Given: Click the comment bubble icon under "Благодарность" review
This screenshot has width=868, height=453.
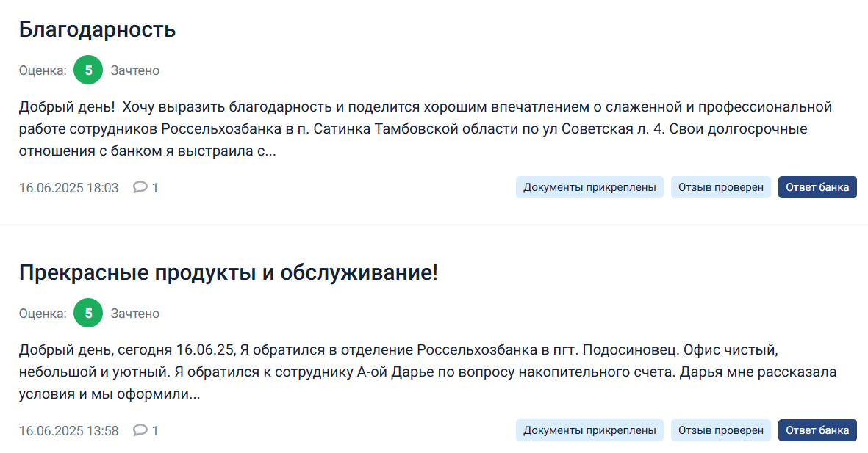Looking at the screenshot, I should (140, 187).
